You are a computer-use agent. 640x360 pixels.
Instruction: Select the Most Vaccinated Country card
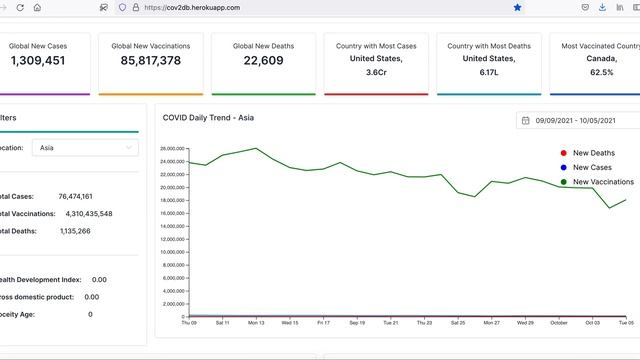595,64
